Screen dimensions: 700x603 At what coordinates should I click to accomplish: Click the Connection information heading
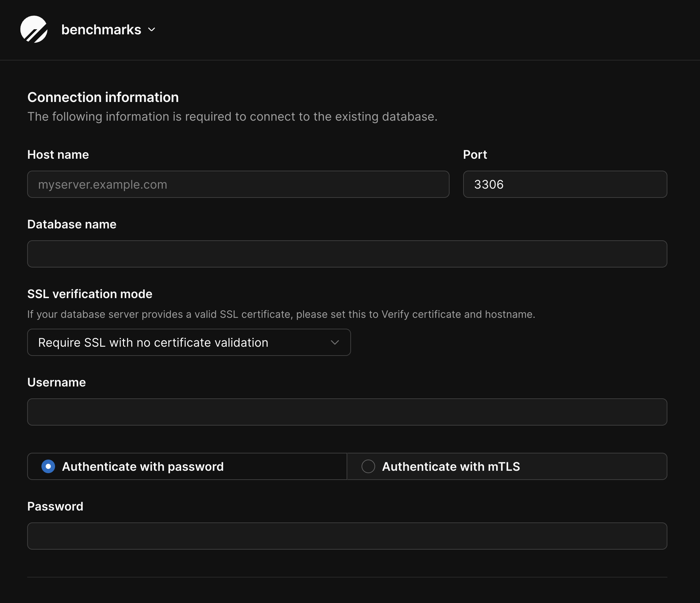click(x=103, y=97)
